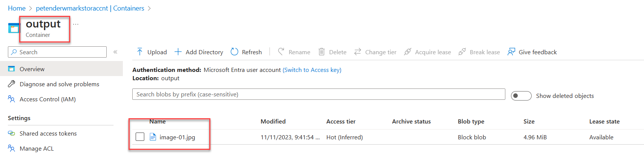
Task: Click the image-01.jpg file icon
Action: coord(153,137)
